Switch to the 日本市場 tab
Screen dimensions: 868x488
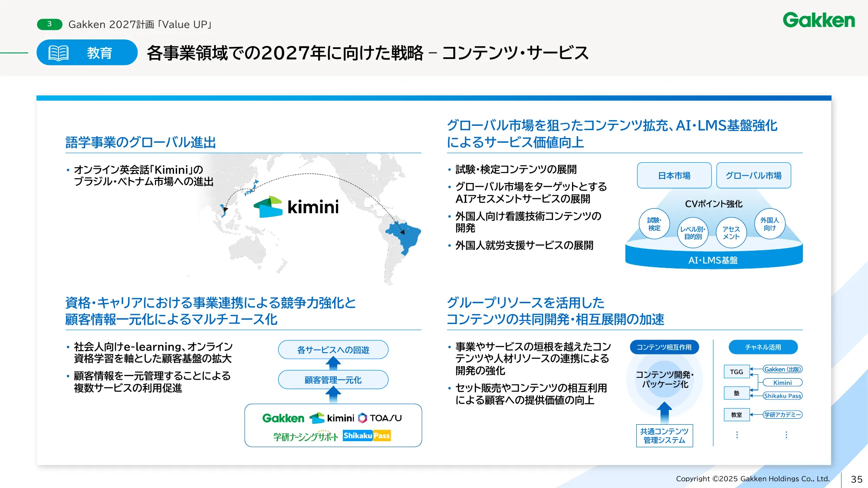tap(674, 175)
